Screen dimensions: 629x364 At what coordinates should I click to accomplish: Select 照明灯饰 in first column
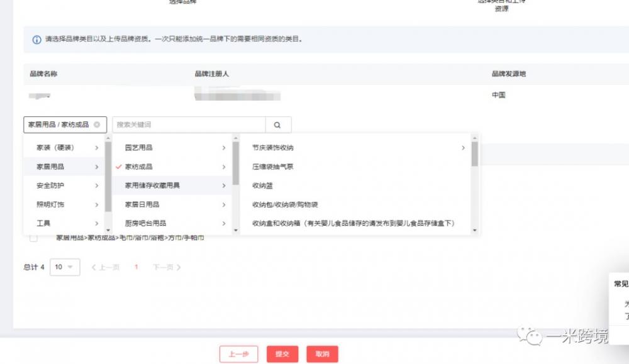click(50, 204)
